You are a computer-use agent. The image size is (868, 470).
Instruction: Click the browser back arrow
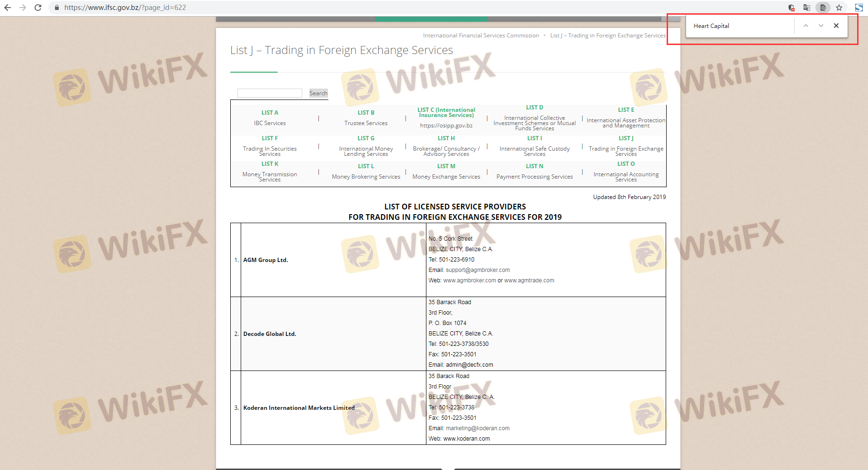point(8,8)
